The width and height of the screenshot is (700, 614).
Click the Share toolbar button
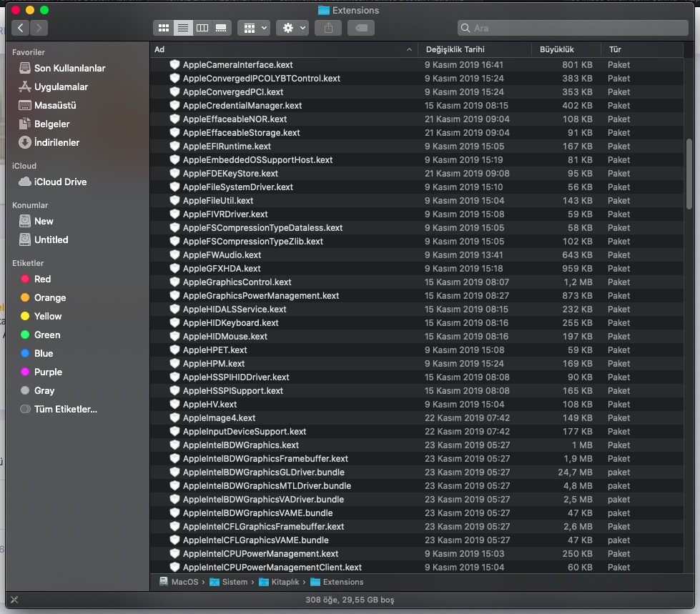(329, 28)
